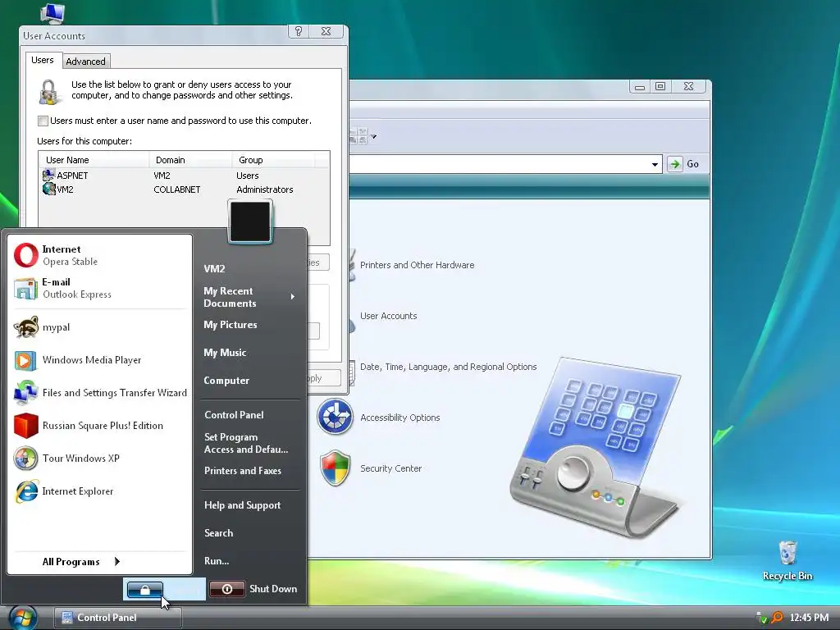Sort by Group column header
Viewport: 840px width, 630px height.
273,160
